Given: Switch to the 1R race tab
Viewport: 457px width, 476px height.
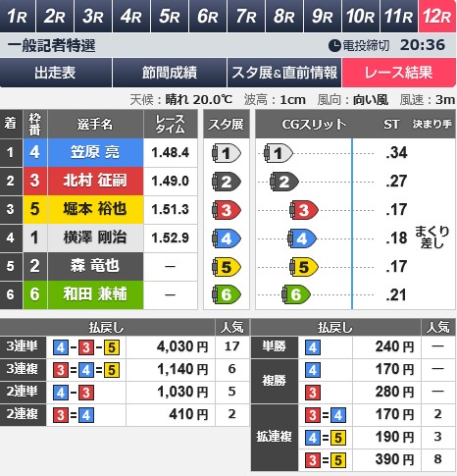Looking at the screenshot, I should [18, 16].
